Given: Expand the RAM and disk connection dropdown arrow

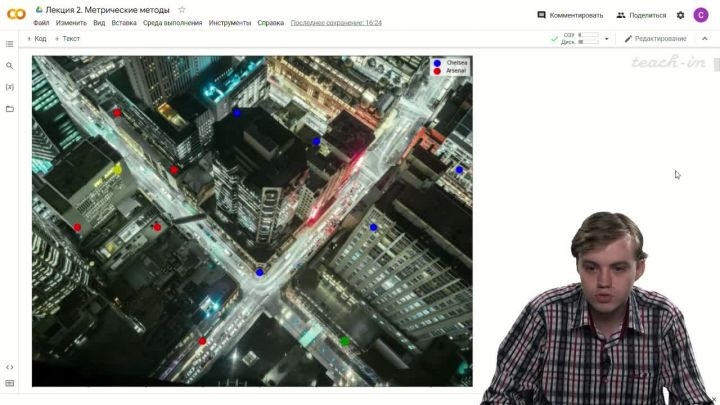Looking at the screenshot, I should 606,39.
